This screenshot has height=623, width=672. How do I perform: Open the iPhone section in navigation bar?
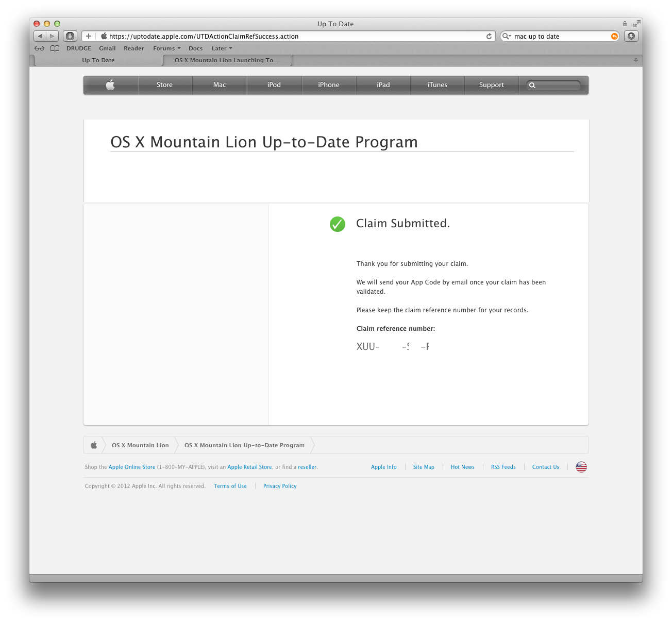329,85
